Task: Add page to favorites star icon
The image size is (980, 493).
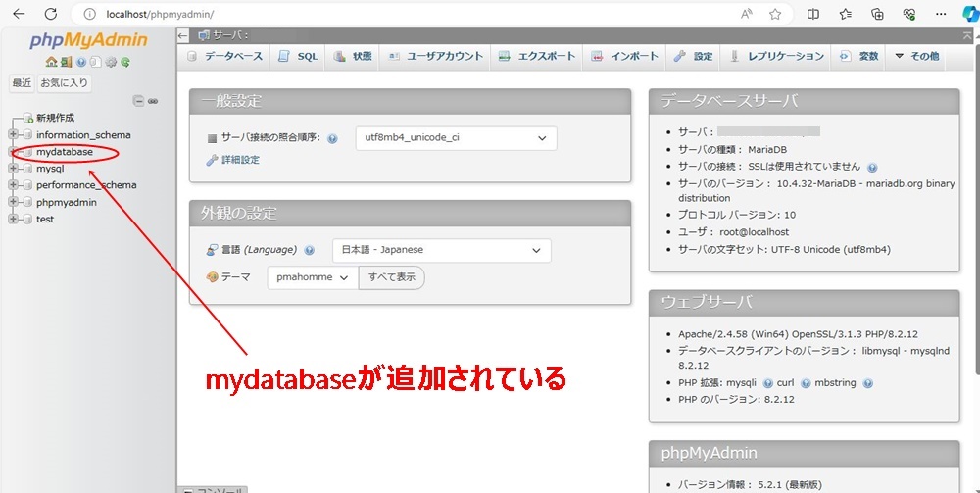Action: pos(775,14)
